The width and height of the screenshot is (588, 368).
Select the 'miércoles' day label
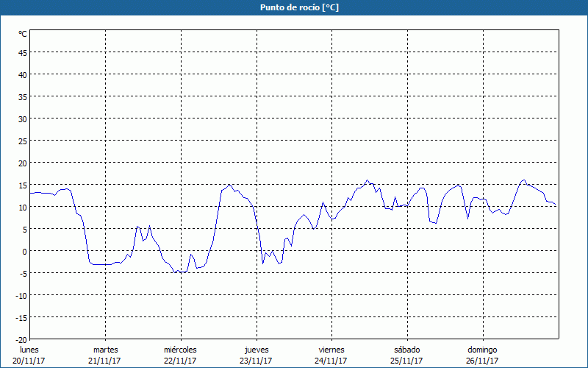(x=180, y=350)
